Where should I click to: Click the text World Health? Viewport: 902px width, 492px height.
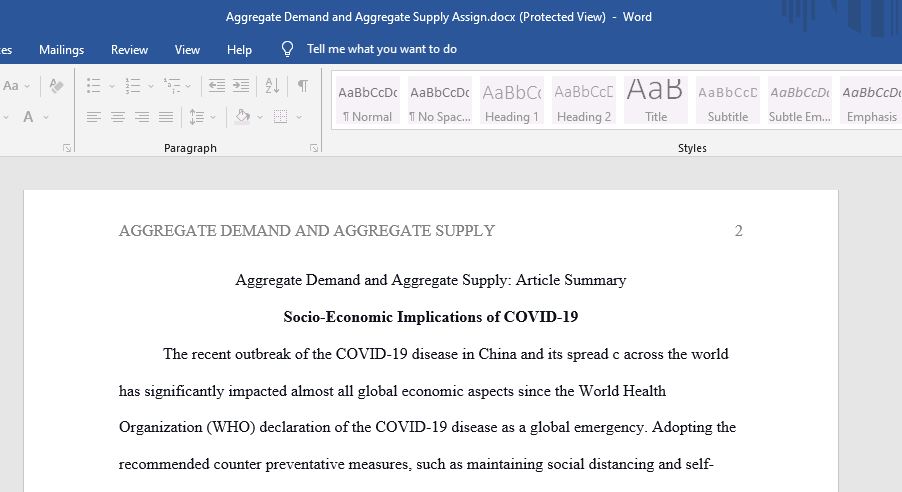pos(622,391)
